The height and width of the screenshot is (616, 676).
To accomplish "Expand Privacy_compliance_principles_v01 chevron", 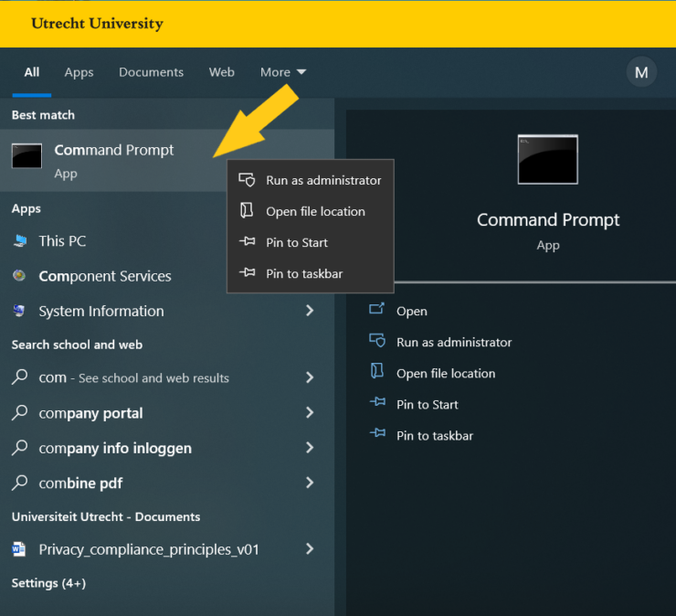I will pos(310,548).
